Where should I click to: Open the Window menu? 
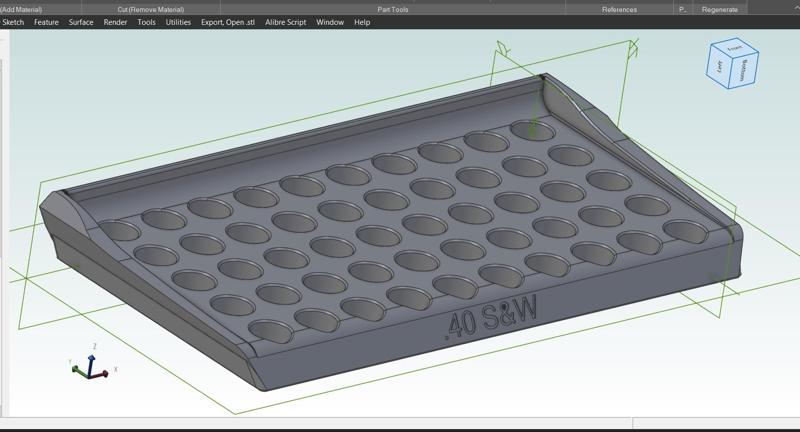(330, 22)
